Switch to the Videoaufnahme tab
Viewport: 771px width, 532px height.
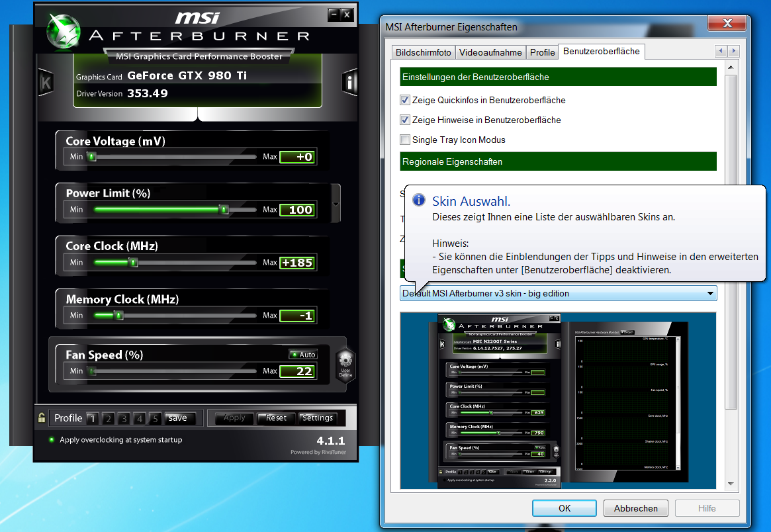(x=490, y=53)
